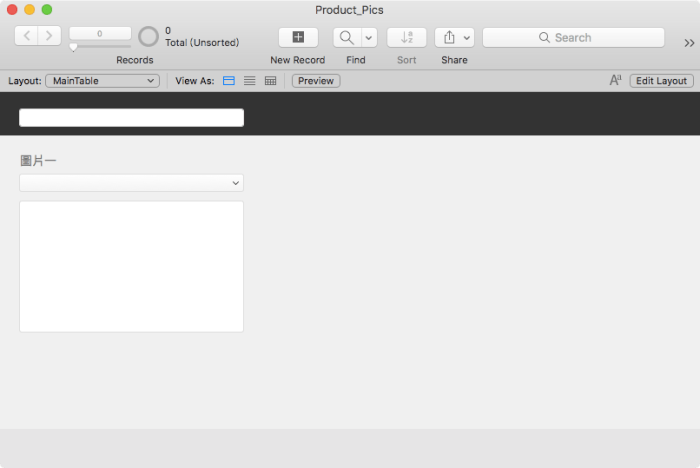Click the Preview button
This screenshot has height=468, width=700.
coord(316,81)
